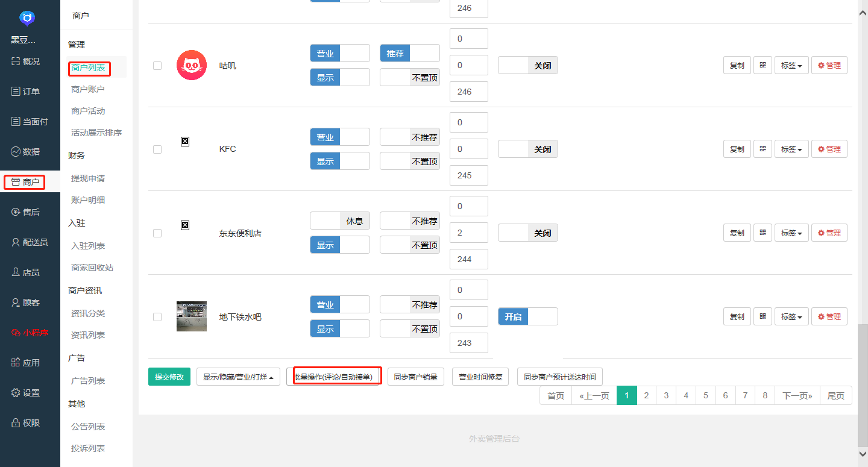Expand 标签 dropdown for 东东便利店
Image resolution: width=868 pixels, height=467 pixels.
(x=791, y=233)
